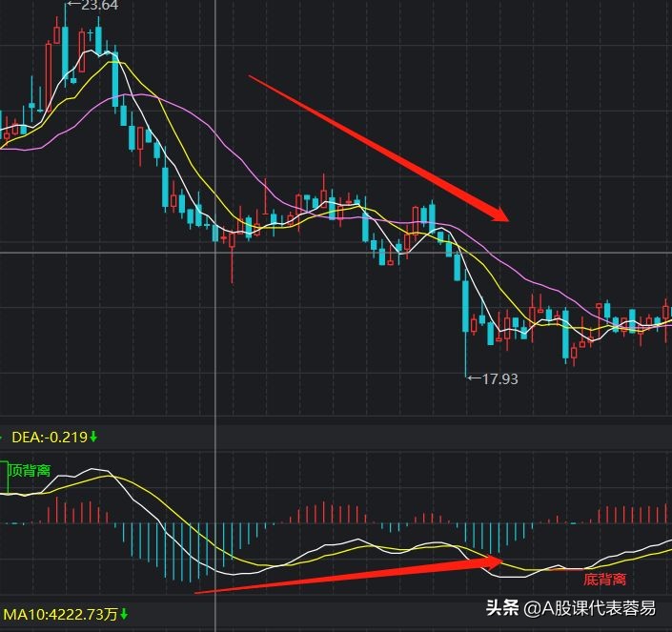672x632 pixels.
Task: Select the MA10:4222.73万 volume readout
Action: 59,615
